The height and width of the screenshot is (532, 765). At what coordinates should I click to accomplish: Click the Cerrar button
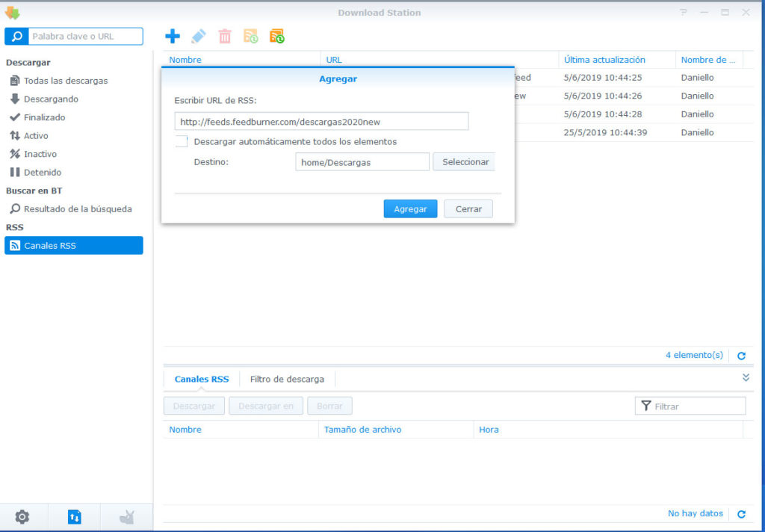click(468, 209)
